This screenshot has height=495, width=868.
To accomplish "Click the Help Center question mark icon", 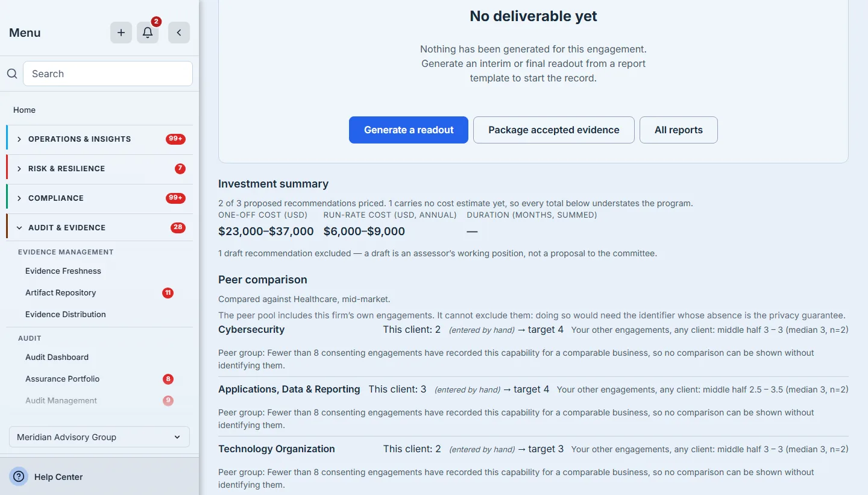I will [x=19, y=476].
